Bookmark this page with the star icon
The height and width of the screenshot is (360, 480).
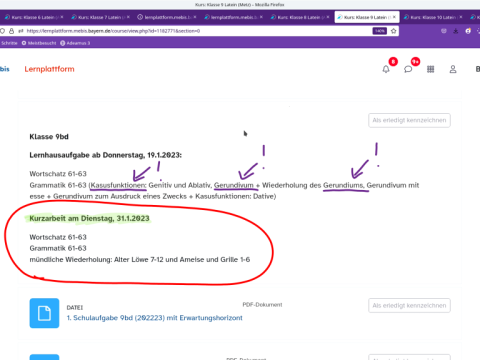(x=394, y=31)
